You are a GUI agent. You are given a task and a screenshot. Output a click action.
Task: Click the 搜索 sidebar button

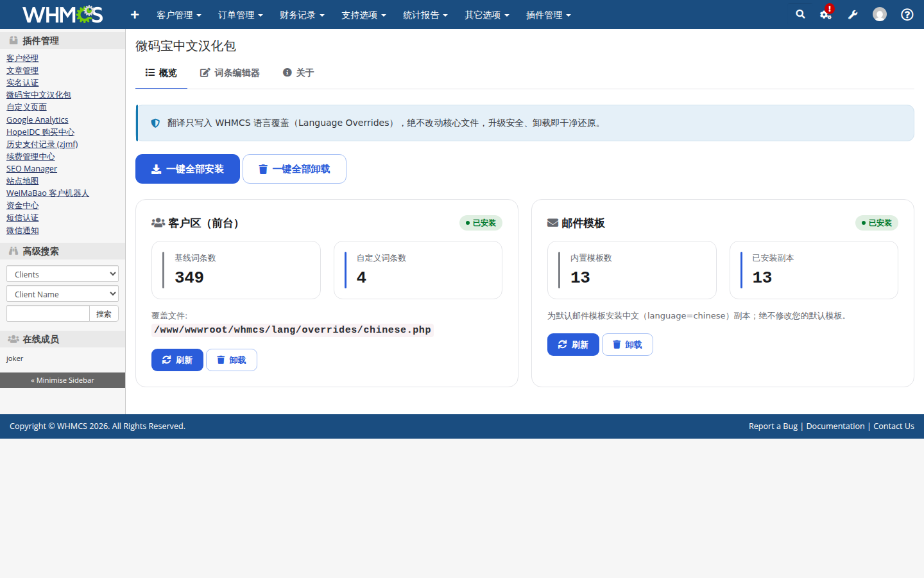click(104, 313)
